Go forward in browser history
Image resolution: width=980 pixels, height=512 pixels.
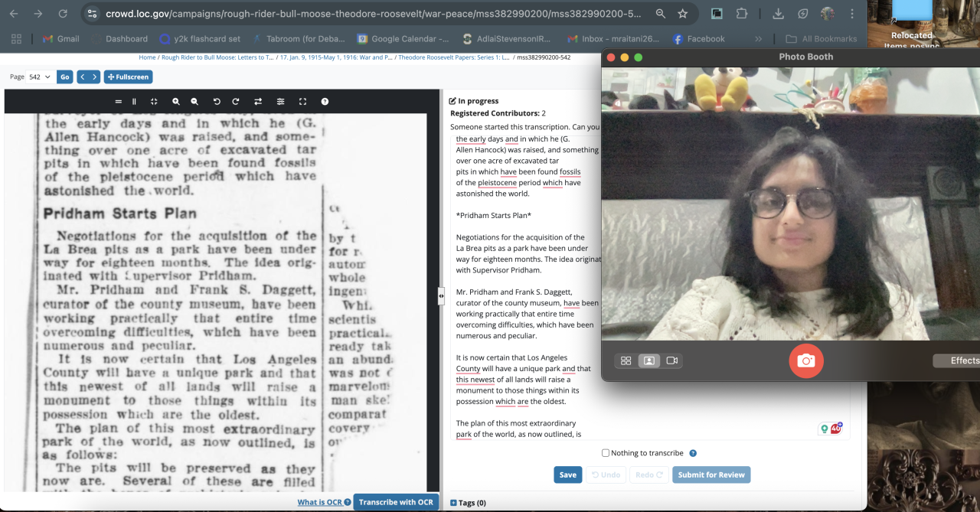[38, 14]
